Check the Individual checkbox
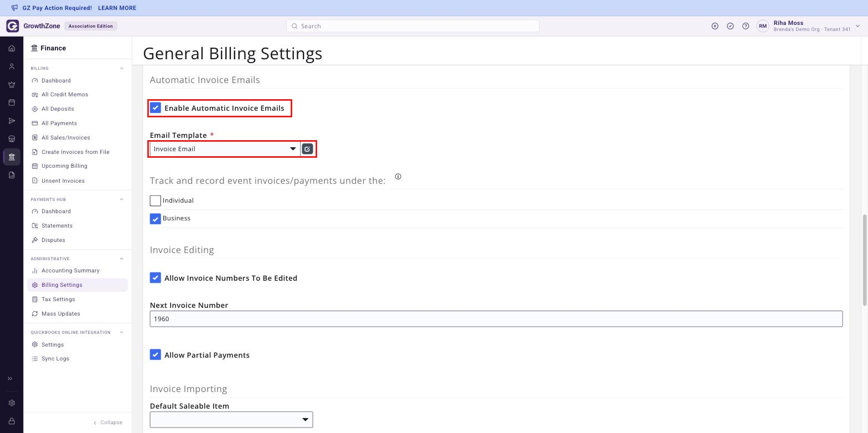868x433 pixels. pyautogui.click(x=156, y=200)
